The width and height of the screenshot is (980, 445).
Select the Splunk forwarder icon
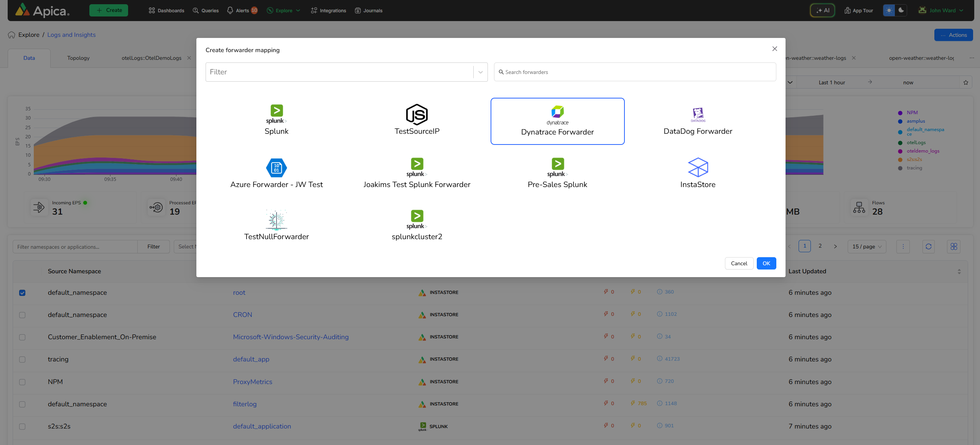(276, 114)
